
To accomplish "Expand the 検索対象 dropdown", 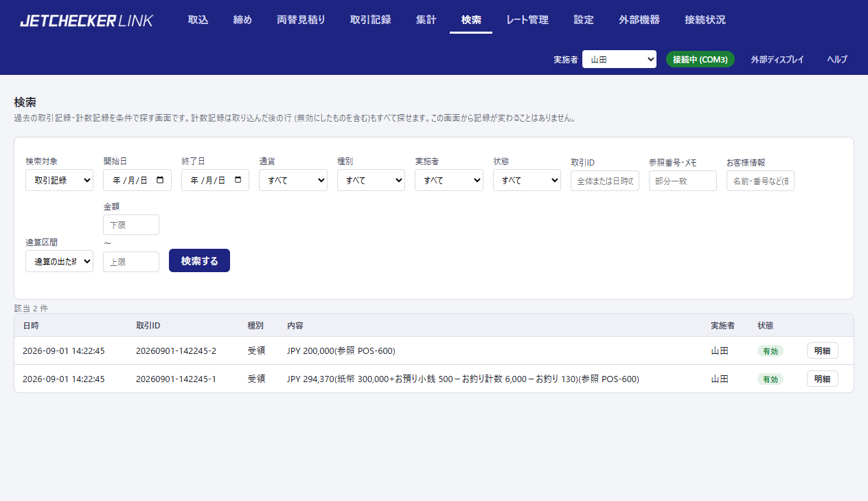I will (x=59, y=180).
